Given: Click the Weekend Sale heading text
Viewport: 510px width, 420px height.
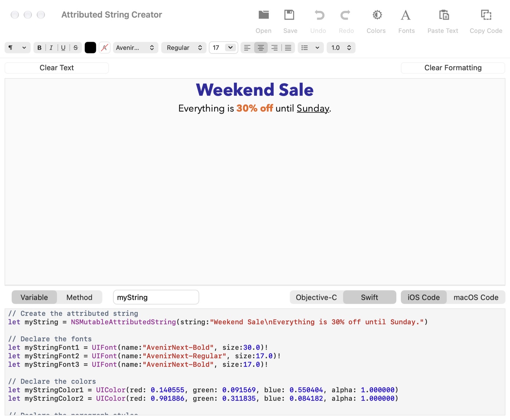Looking at the screenshot, I should click(255, 90).
